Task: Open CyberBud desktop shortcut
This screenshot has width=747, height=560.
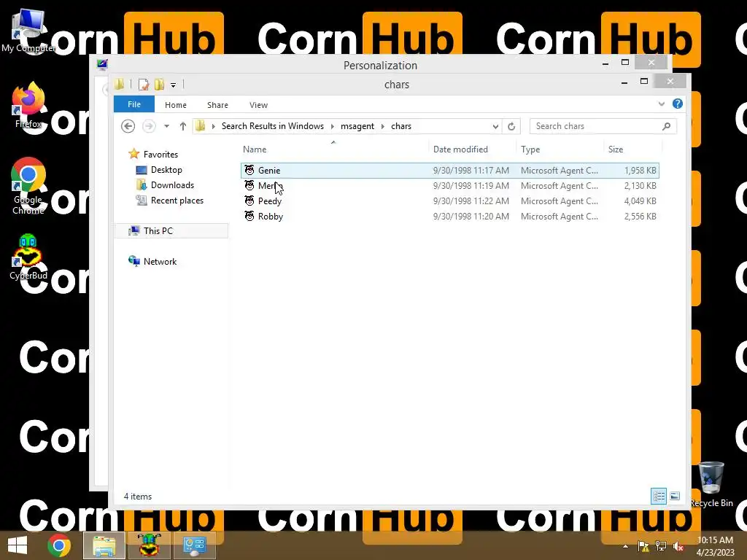Action: (x=28, y=257)
